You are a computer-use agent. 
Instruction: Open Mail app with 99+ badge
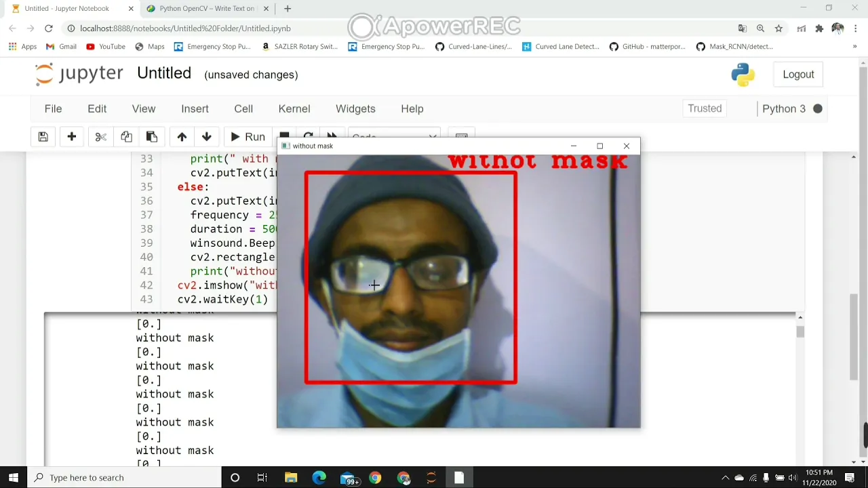[x=348, y=478]
